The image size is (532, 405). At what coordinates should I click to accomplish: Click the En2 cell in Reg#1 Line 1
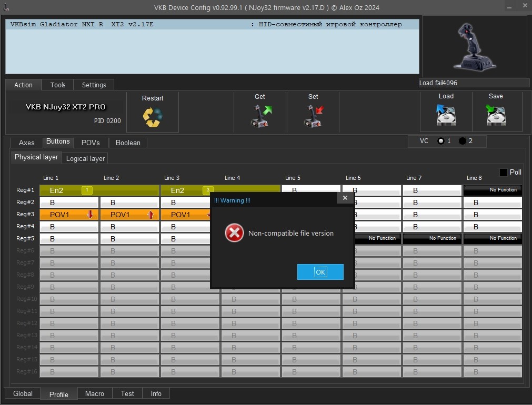coord(99,190)
